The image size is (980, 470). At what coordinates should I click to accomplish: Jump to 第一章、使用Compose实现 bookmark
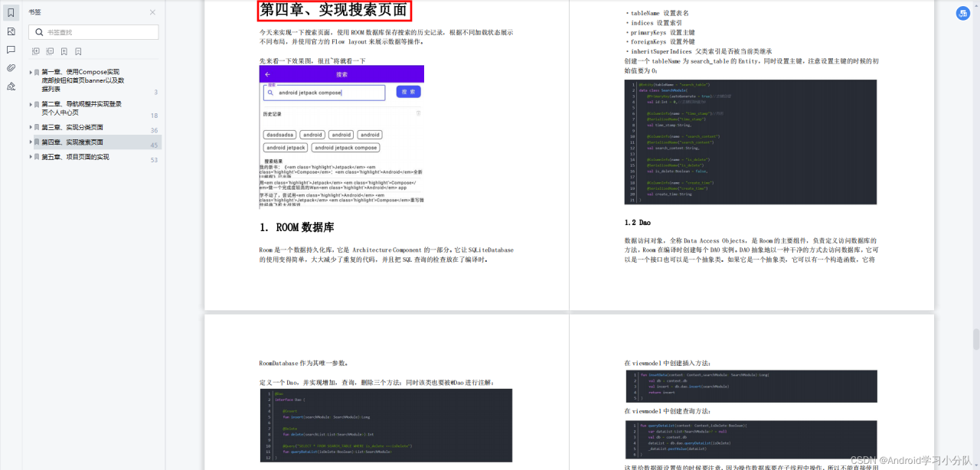point(83,80)
